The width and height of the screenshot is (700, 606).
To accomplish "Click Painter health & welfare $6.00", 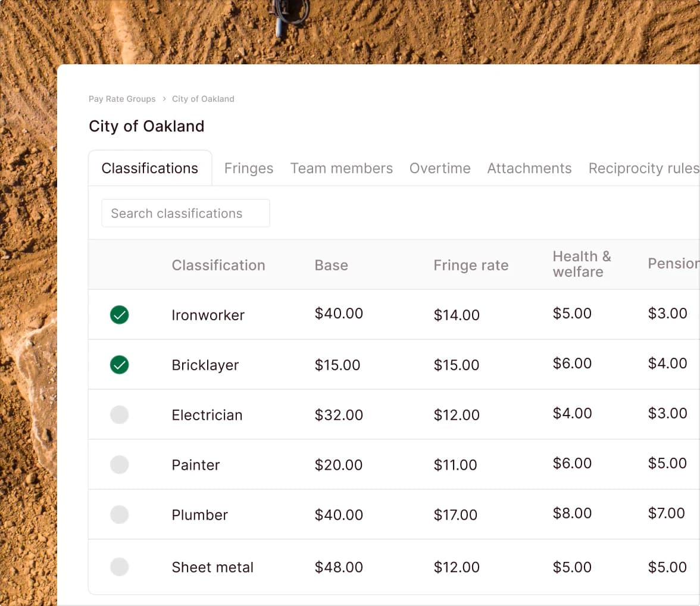I will tap(573, 464).
